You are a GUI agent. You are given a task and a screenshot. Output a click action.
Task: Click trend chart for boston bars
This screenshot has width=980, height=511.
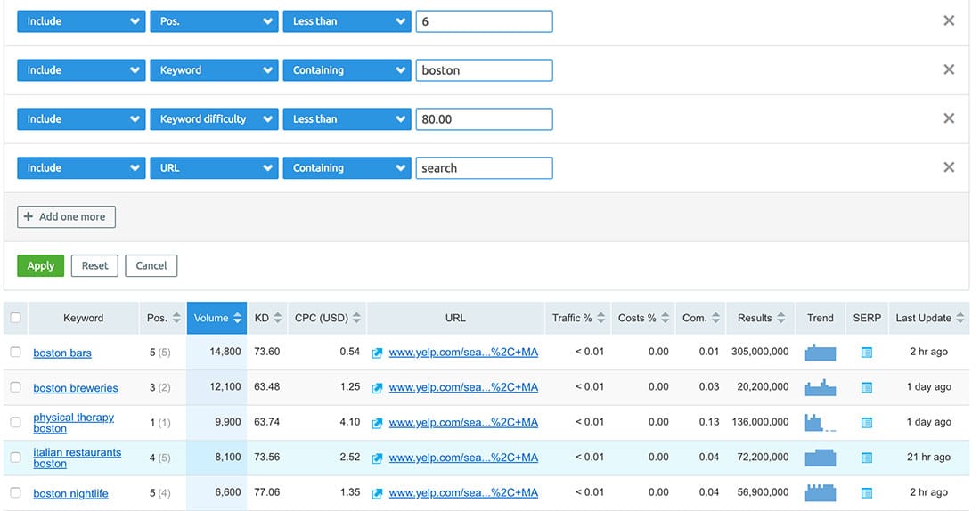click(820, 353)
